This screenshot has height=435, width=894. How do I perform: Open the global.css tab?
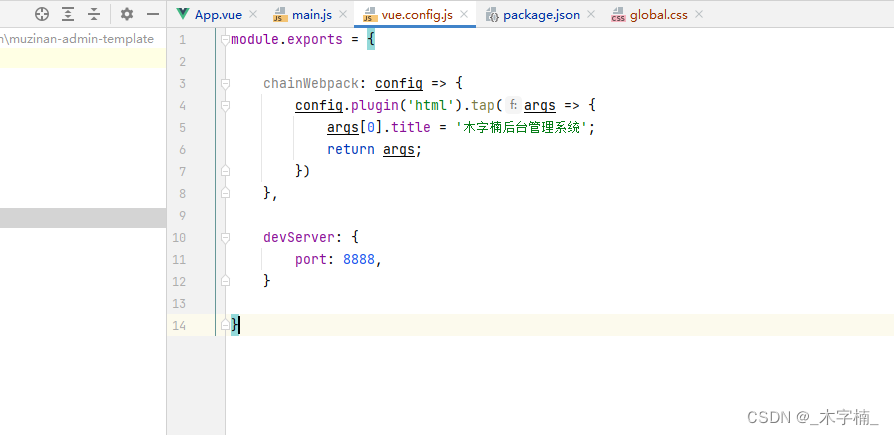pyautogui.click(x=659, y=15)
